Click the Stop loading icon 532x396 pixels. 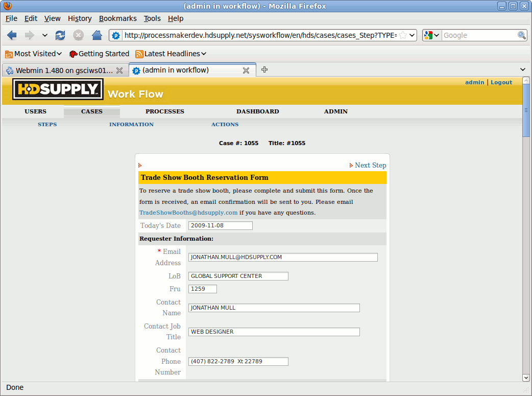tap(78, 35)
